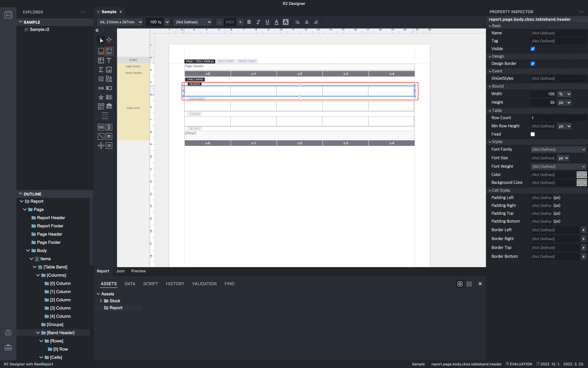Select the shapes tool

109,79
